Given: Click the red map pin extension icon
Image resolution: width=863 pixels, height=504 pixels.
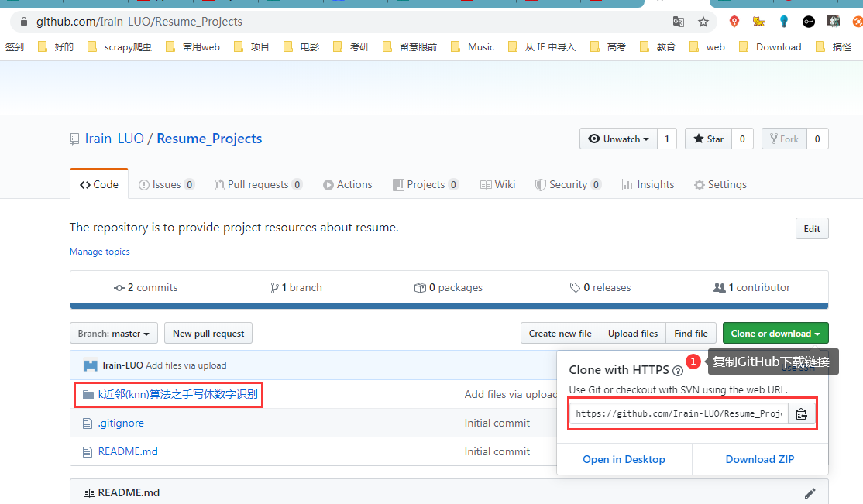Looking at the screenshot, I should pos(734,22).
